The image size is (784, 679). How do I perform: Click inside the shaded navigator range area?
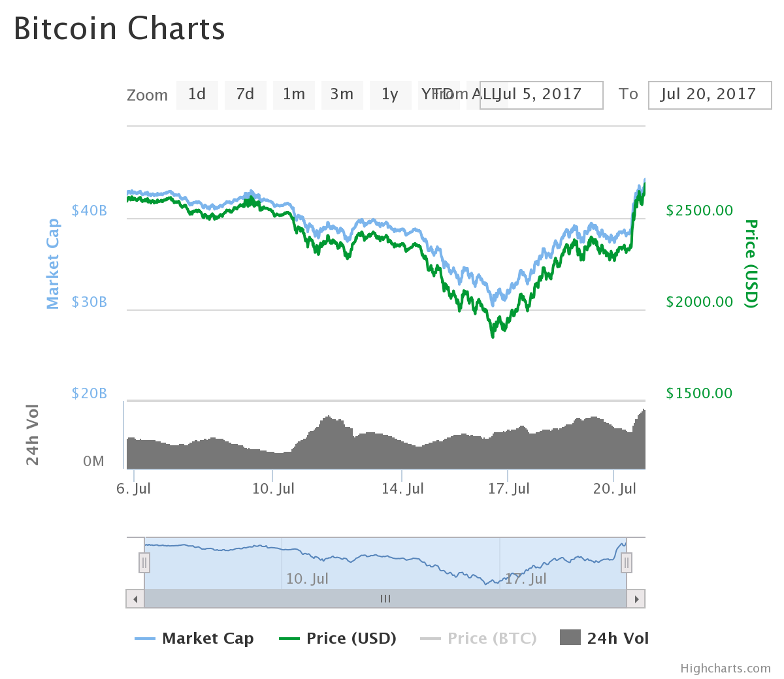[x=385, y=561]
